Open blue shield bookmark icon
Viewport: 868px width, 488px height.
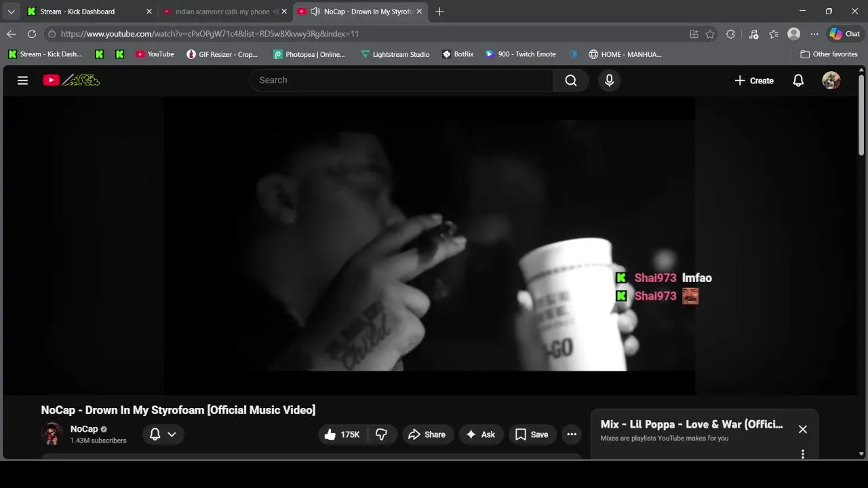(574, 54)
